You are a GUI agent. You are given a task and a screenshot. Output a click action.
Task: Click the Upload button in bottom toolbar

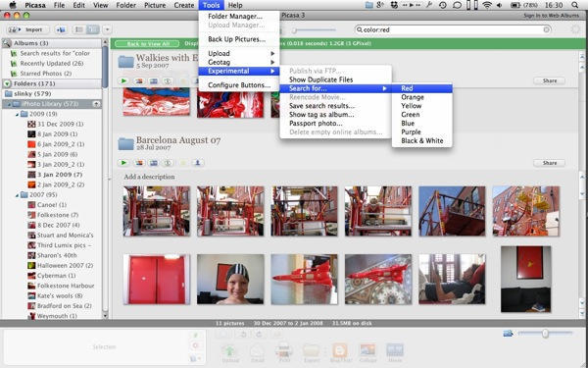click(x=230, y=353)
